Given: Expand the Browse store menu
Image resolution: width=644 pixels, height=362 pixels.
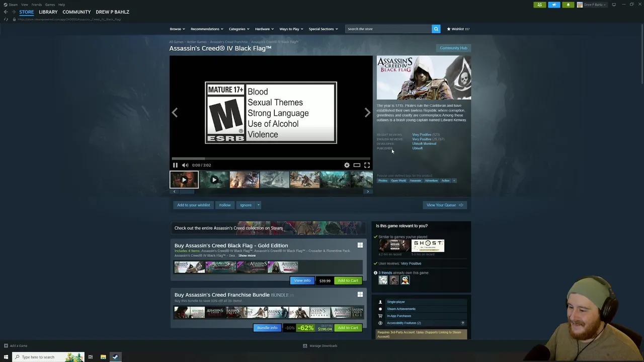Looking at the screenshot, I should tap(177, 29).
